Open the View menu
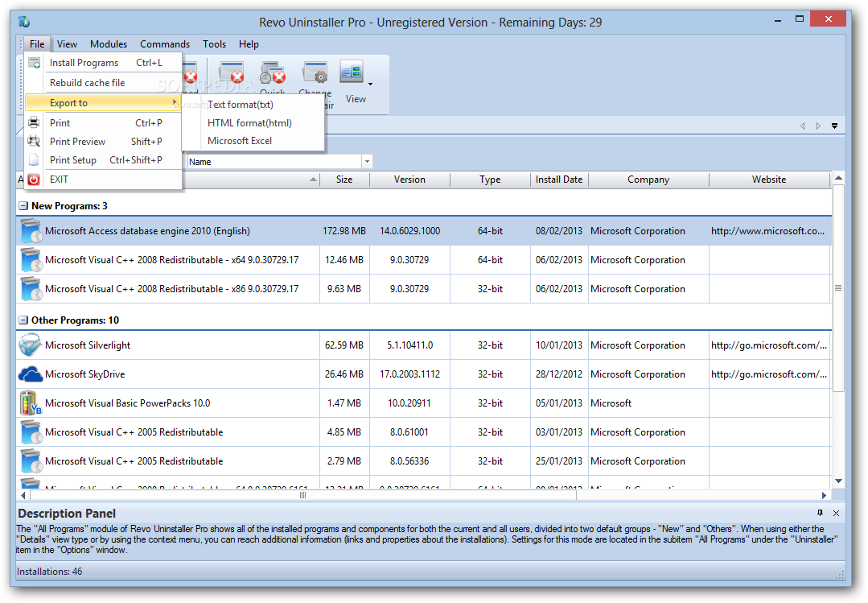Screen dimensions: 868x603 point(67,43)
